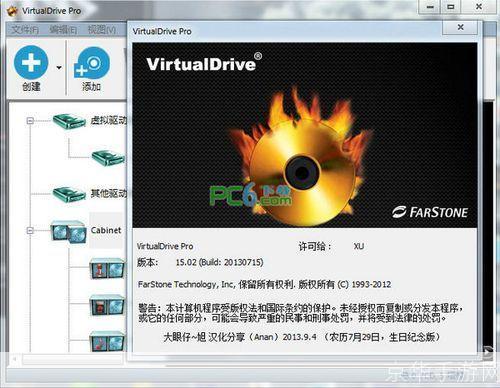Collapse the 虚拟驱动 tree node
The height and width of the screenshot is (388, 500).
tap(30, 120)
